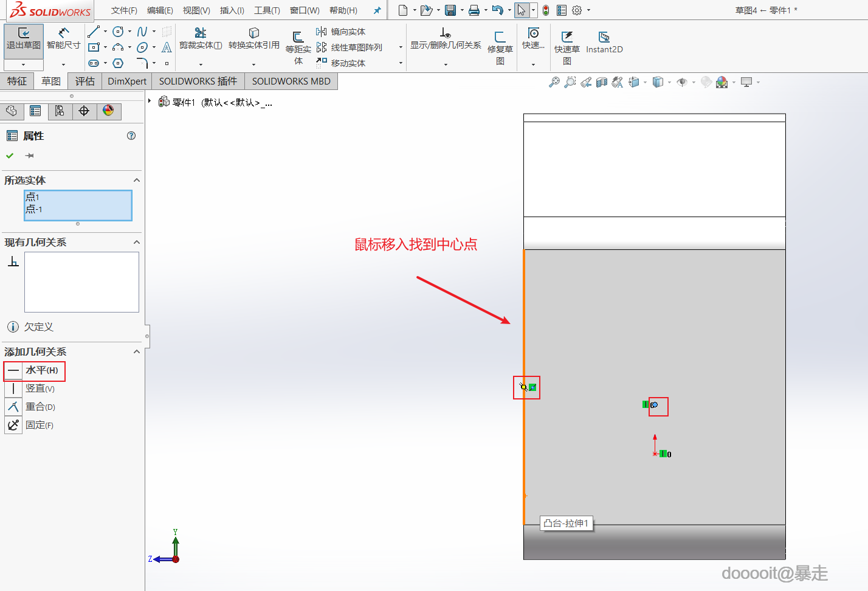Add the 固定(F) fix relation
The image size is (868, 591).
tap(30, 425)
